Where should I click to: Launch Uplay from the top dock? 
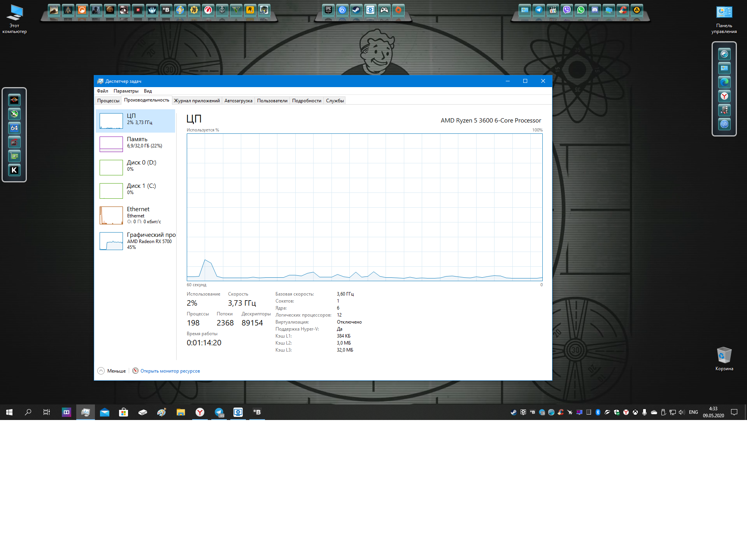[x=342, y=10]
